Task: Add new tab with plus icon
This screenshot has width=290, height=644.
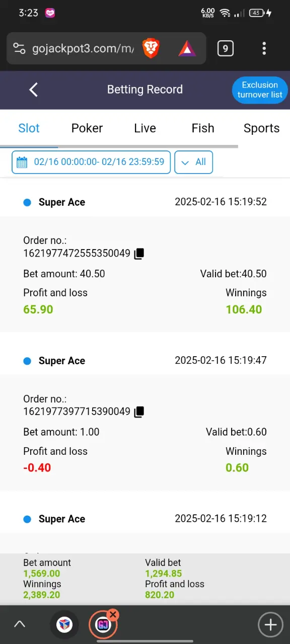Action: coord(270,625)
